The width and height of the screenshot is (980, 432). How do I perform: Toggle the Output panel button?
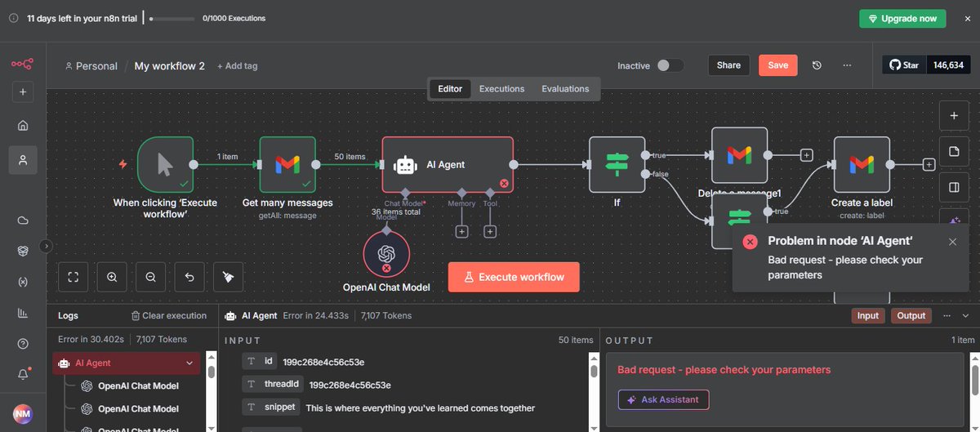(911, 315)
